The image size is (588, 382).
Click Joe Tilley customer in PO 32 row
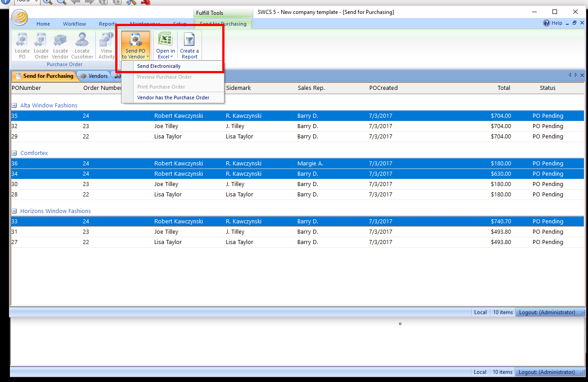[x=166, y=126]
